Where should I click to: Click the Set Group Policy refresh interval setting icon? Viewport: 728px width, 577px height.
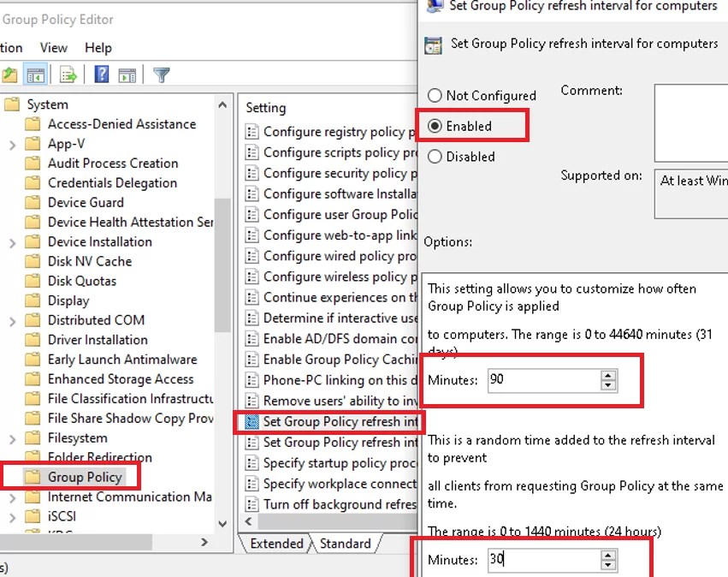coord(252,422)
